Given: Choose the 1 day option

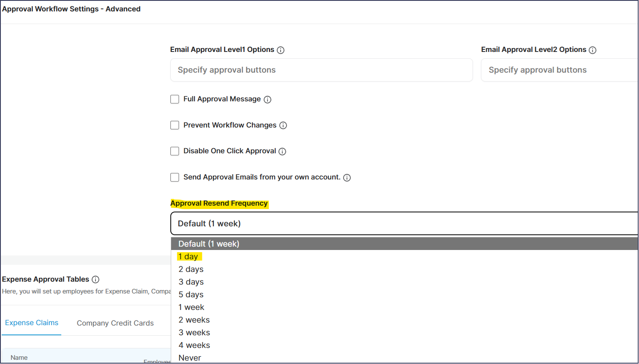Looking at the screenshot, I should click(405, 256).
